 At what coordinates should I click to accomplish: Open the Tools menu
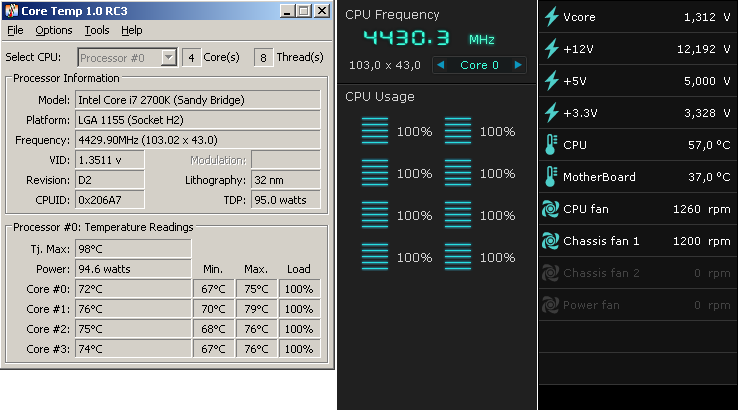(97, 30)
